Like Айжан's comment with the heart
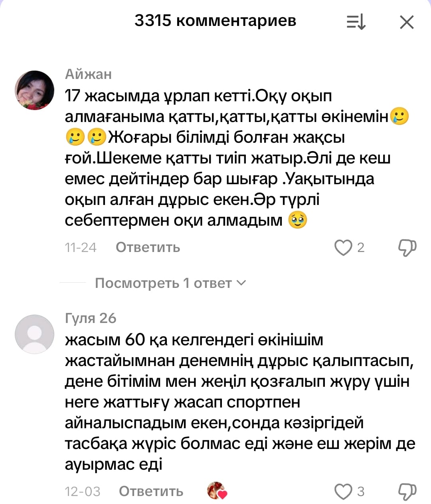This screenshot has height=504, width=431. click(343, 248)
